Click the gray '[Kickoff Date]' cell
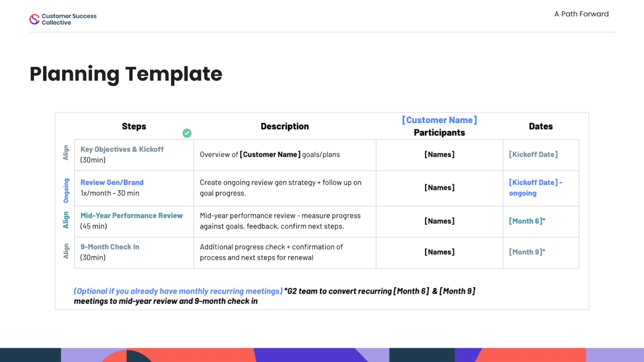The width and height of the screenshot is (644, 362). pos(541,155)
